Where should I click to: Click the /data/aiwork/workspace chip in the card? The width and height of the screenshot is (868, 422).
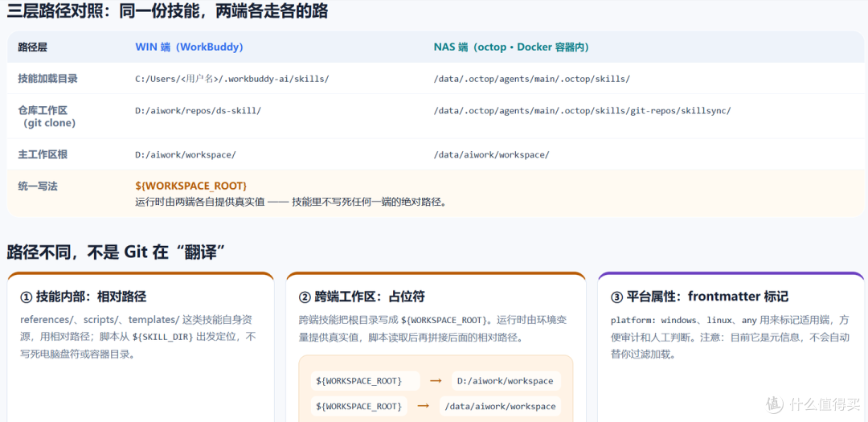pyautogui.click(x=500, y=406)
